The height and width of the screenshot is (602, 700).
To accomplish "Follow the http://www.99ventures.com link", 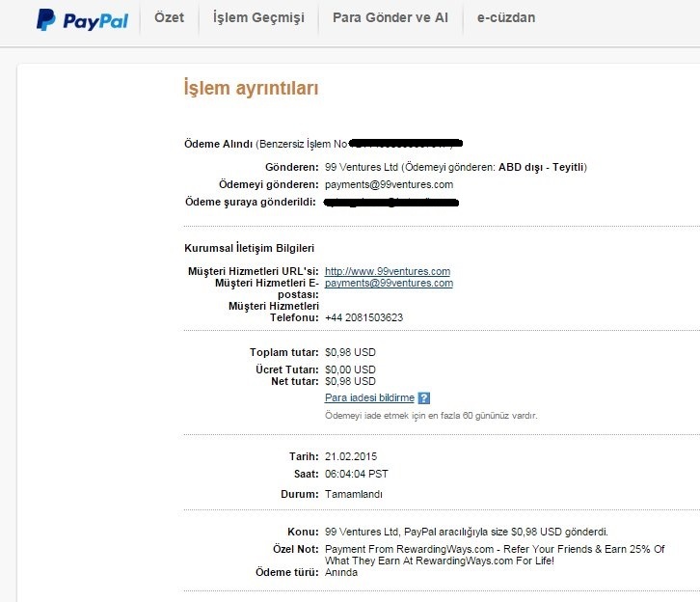I will [x=388, y=271].
